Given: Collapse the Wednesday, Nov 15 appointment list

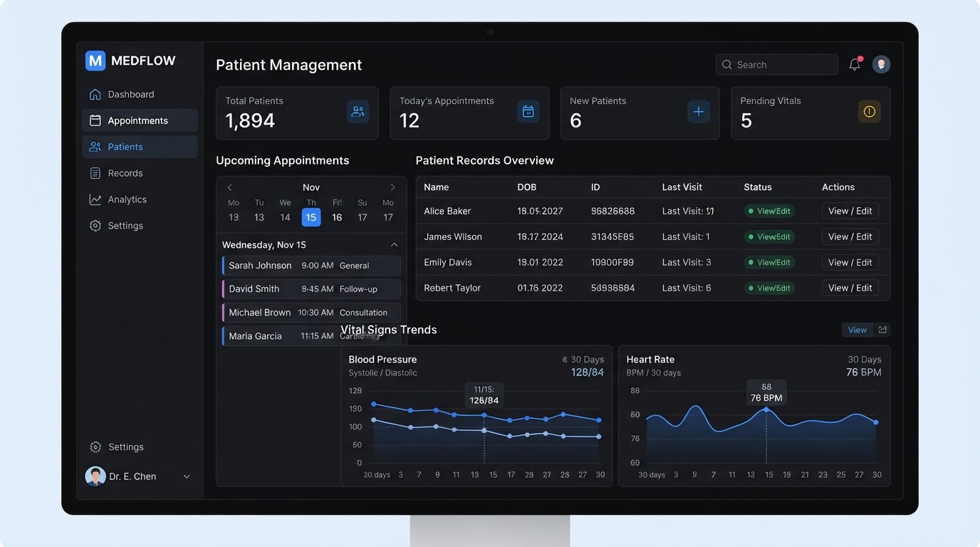Looking at the screenshot, I should [x=395, y=245].
